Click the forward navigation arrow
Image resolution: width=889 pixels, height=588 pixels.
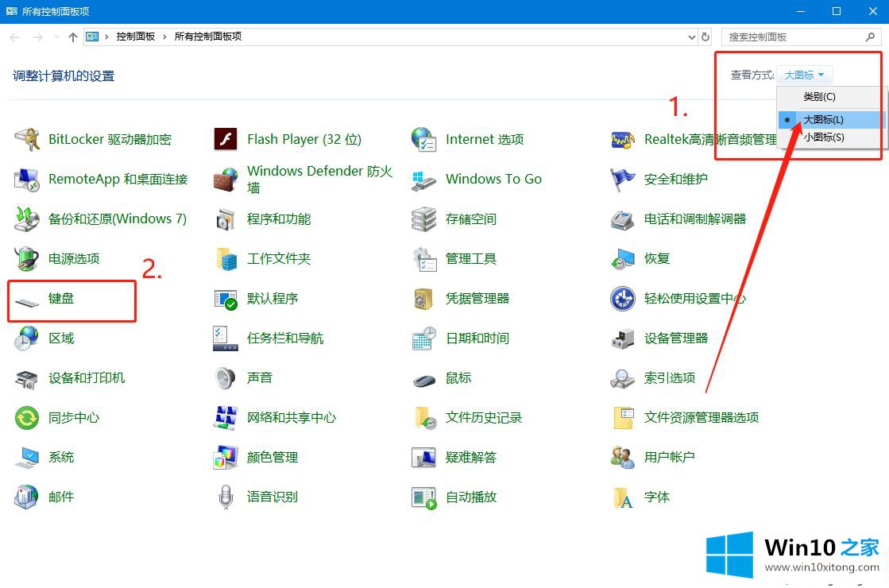pos(38,37)
